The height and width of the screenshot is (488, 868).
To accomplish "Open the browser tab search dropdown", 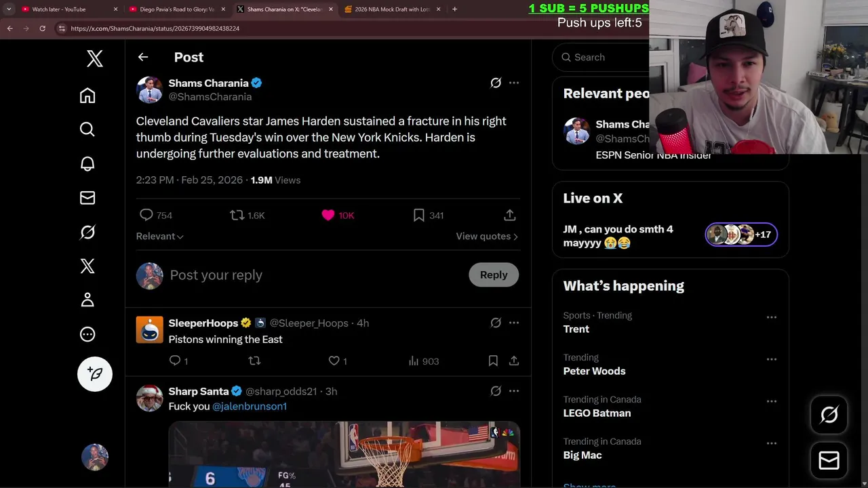I will [8, 9].
